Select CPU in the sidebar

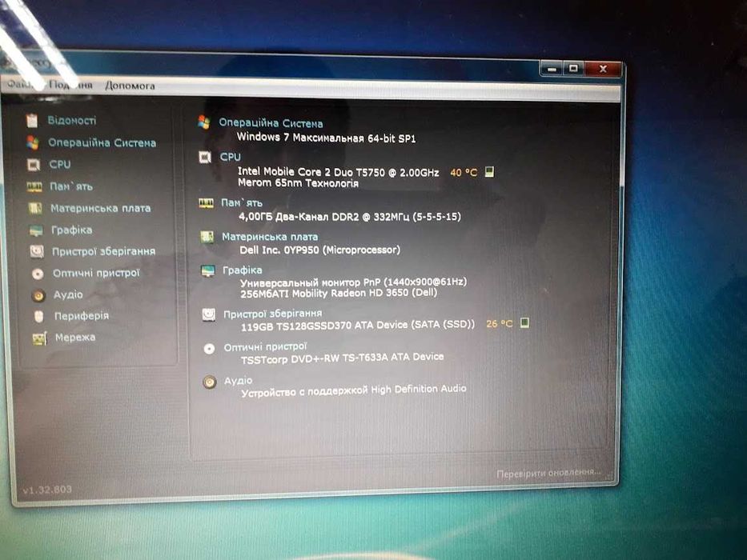point(60,164)
